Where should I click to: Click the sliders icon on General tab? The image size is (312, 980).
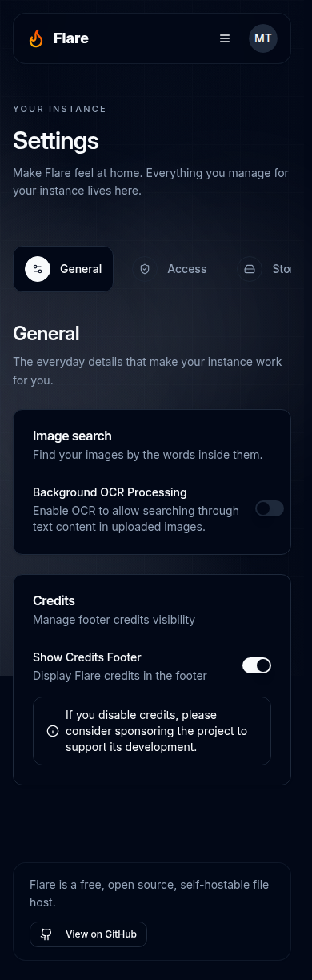pyautogui.click(x=38, y=269)
